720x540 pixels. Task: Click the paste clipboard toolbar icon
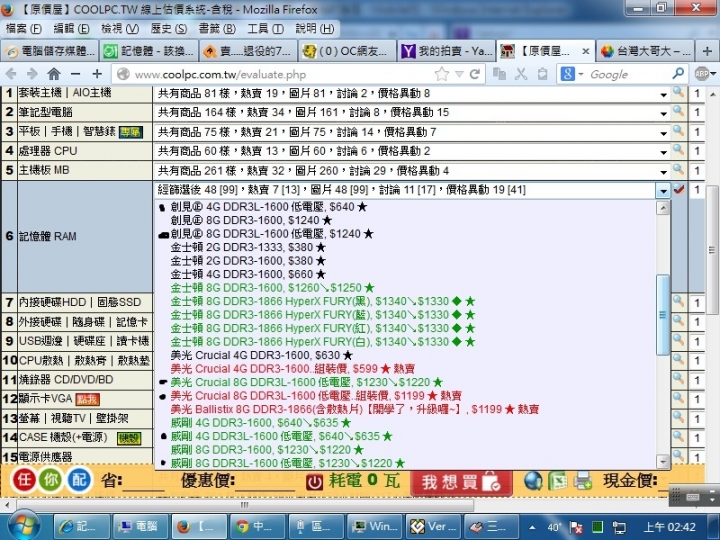pyautogui.click(x=542, y=74)
